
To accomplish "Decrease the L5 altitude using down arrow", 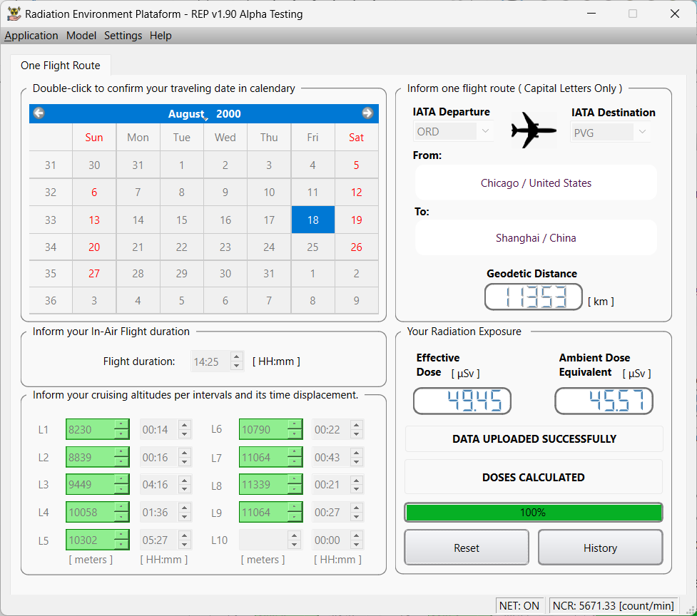I will [x=121, y=545].
